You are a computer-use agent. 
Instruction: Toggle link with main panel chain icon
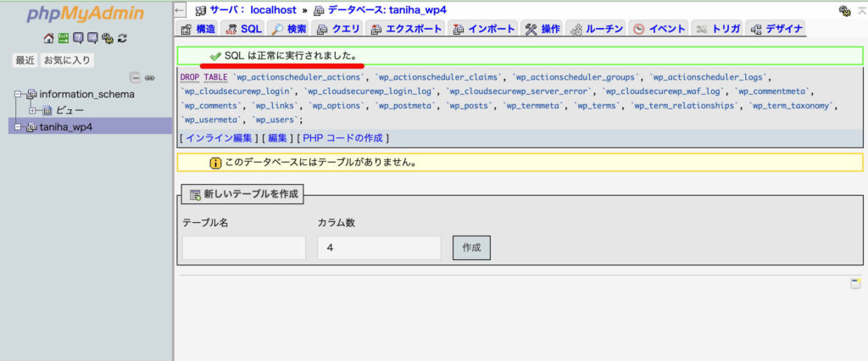(149, 78)
